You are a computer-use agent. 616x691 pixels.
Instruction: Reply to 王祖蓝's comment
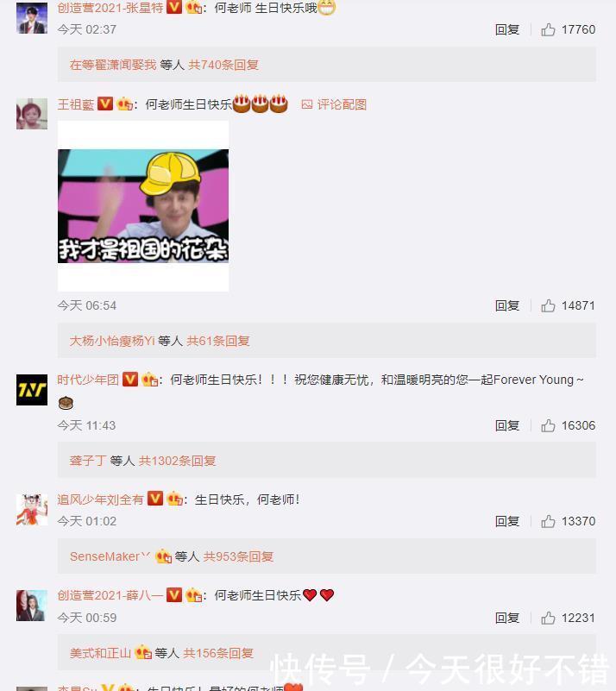(507, 305)
